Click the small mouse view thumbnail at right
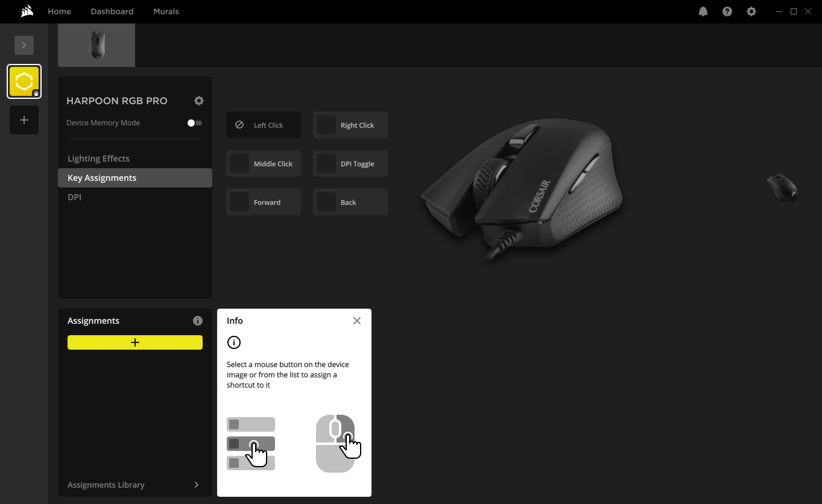 click(782, 187)
